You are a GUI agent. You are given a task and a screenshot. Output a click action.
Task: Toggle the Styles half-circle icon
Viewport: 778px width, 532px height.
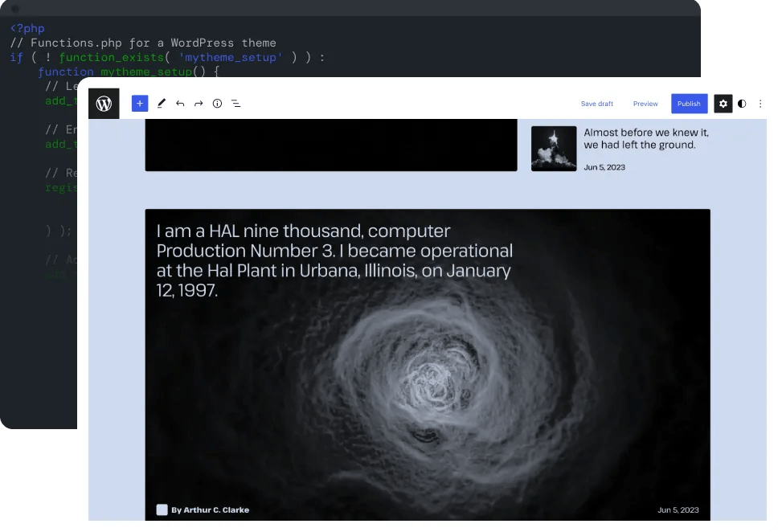(742, 104)
